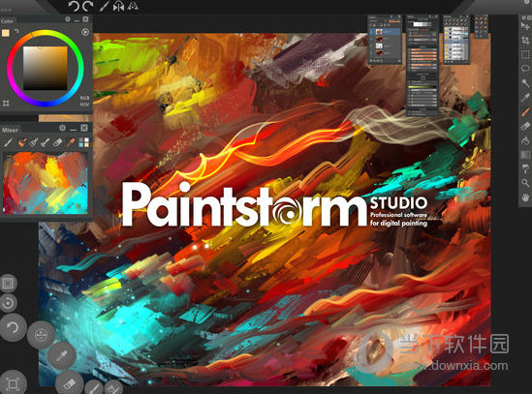
Task: Click the round eyedropper on-screen button
Action: tap(61, 356)
